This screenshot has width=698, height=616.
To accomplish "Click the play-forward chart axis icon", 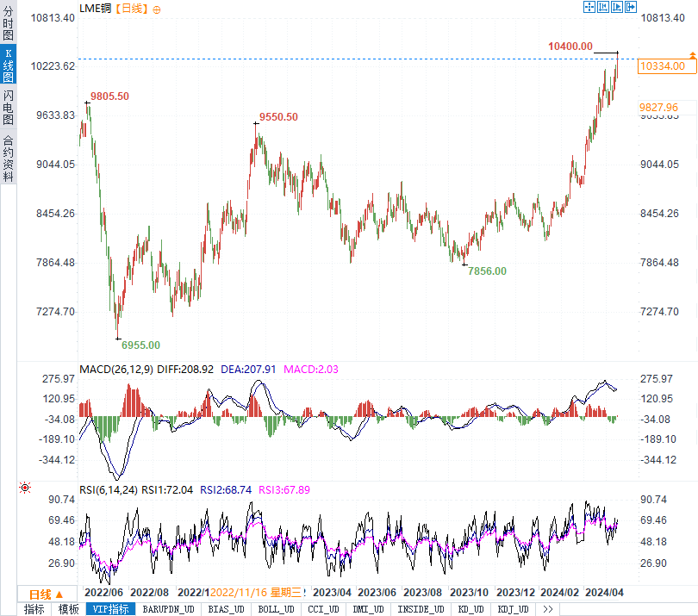I will (x=616, y=7).
